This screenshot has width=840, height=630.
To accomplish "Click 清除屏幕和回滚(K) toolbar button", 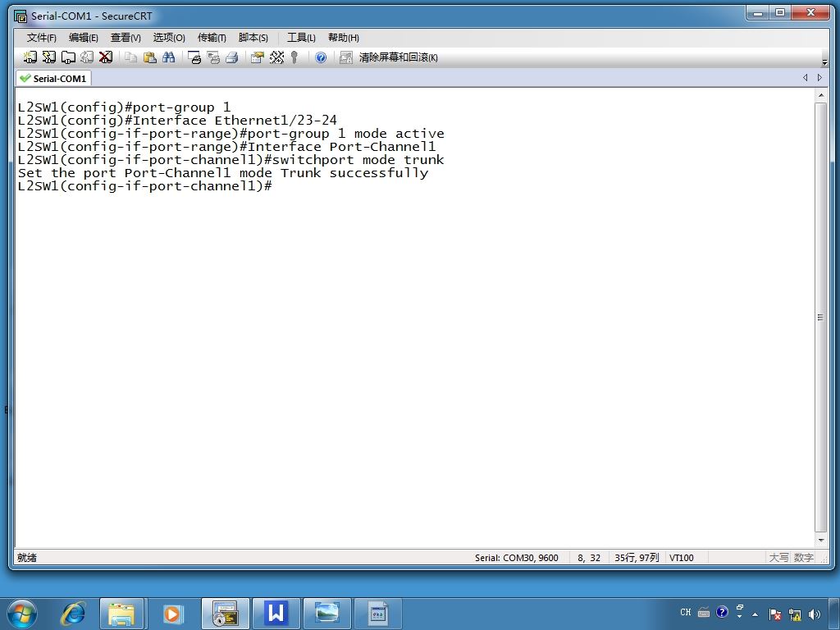I will tap(398, 57).
